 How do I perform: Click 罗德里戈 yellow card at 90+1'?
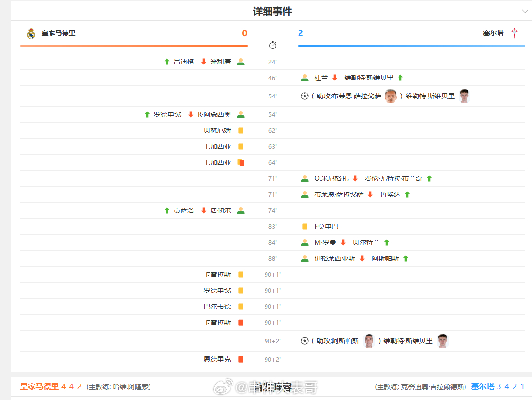click(x=241, y=290)
